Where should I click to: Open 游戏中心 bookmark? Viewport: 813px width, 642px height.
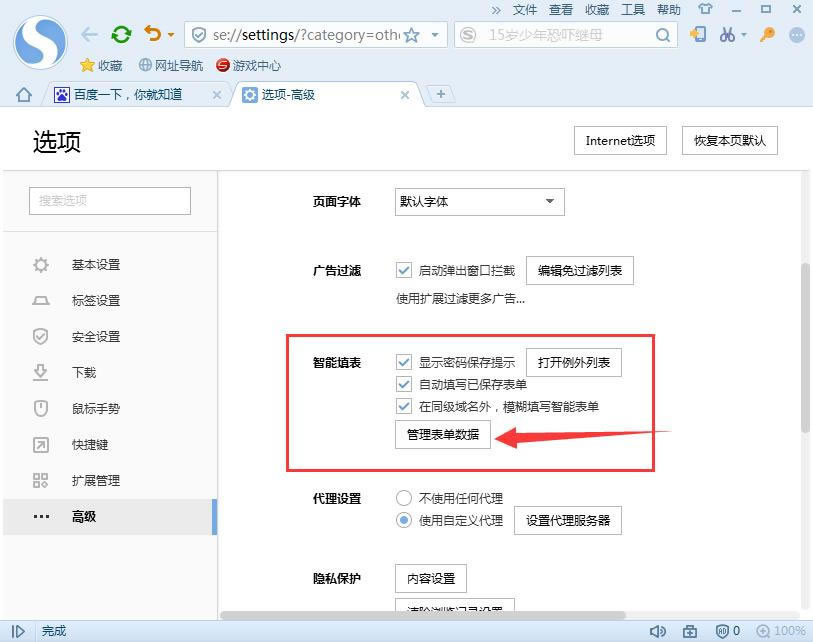[248, 65]
